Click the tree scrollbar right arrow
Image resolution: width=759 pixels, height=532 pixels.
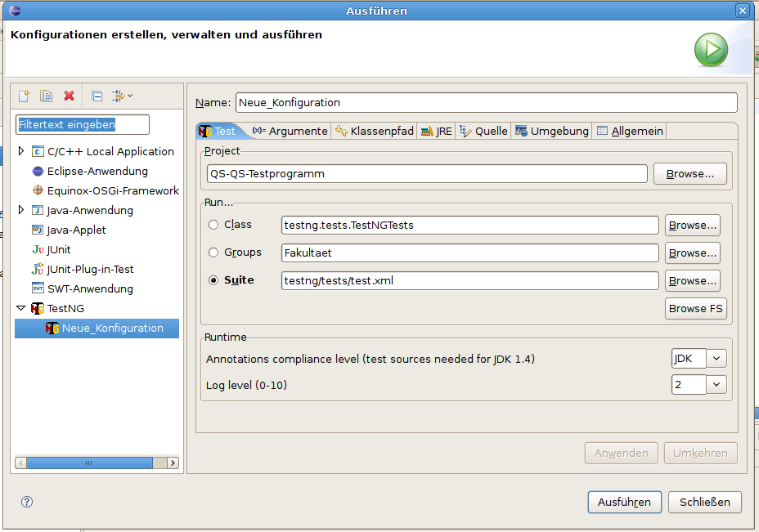point(173,463)
